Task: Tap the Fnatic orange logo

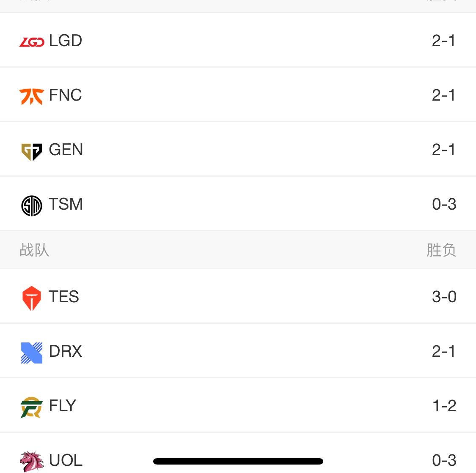Action: pos(32,96)
